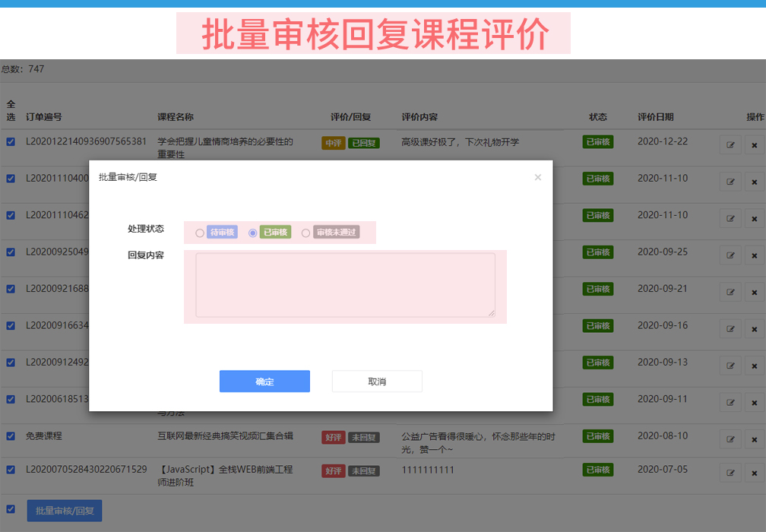
Task: Confirm with the 确定 button
Action: click(x=264, y=381)
